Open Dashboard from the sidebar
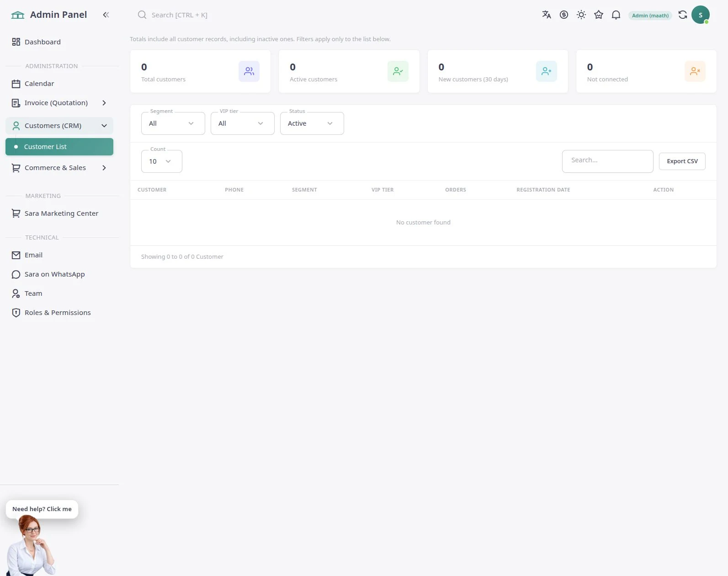728x576 pixels. [x=59, y=42]
